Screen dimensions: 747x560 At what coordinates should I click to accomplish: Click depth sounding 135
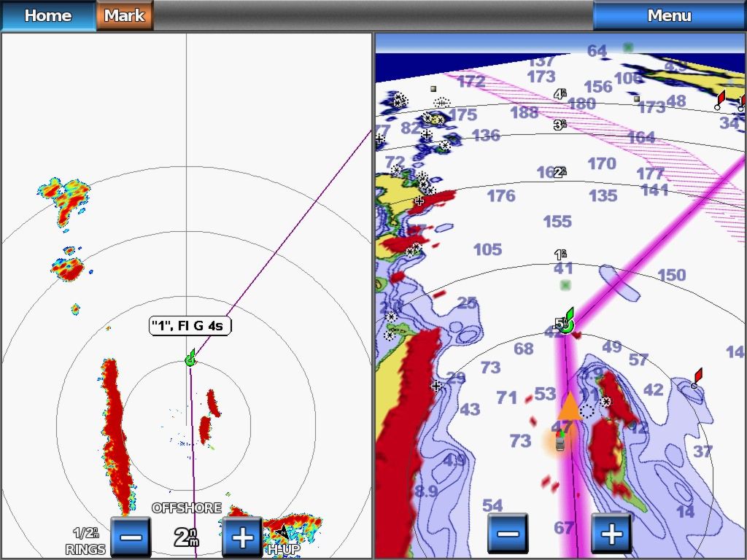point(603,195)
